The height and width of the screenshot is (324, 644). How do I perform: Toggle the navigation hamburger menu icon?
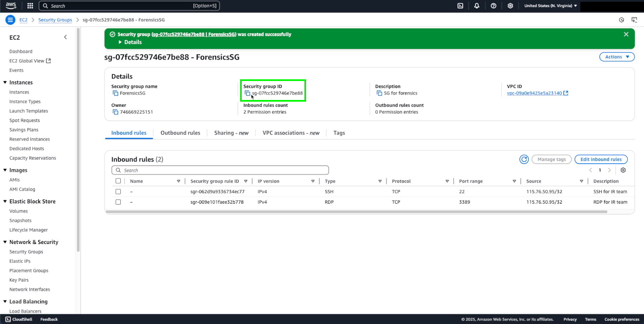click(x=10, y=20)
